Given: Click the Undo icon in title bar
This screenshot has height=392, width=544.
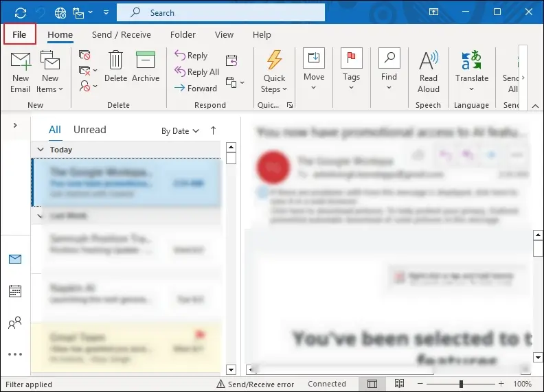Looking at the screenshot, I should tap(41, 13).
